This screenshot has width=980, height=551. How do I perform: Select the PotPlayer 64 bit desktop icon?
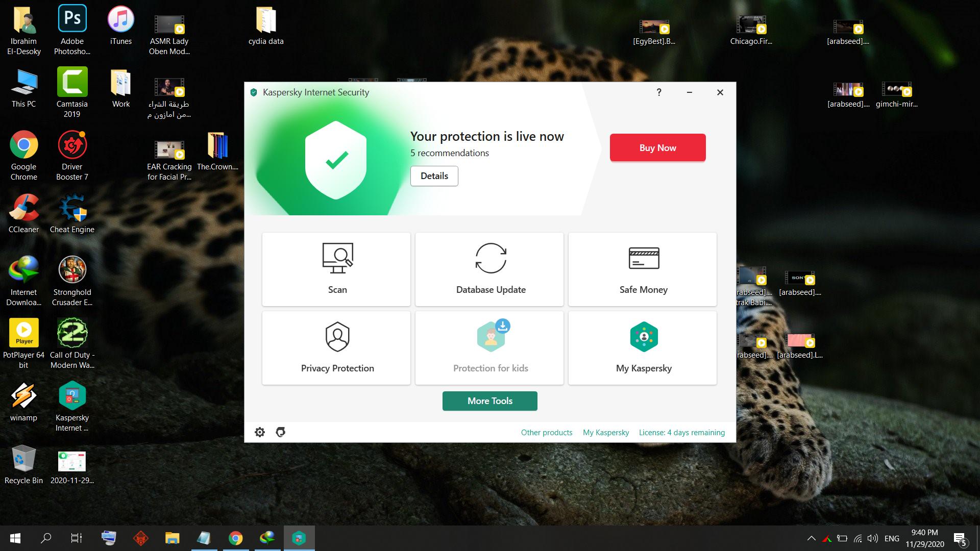coord(23,344)
